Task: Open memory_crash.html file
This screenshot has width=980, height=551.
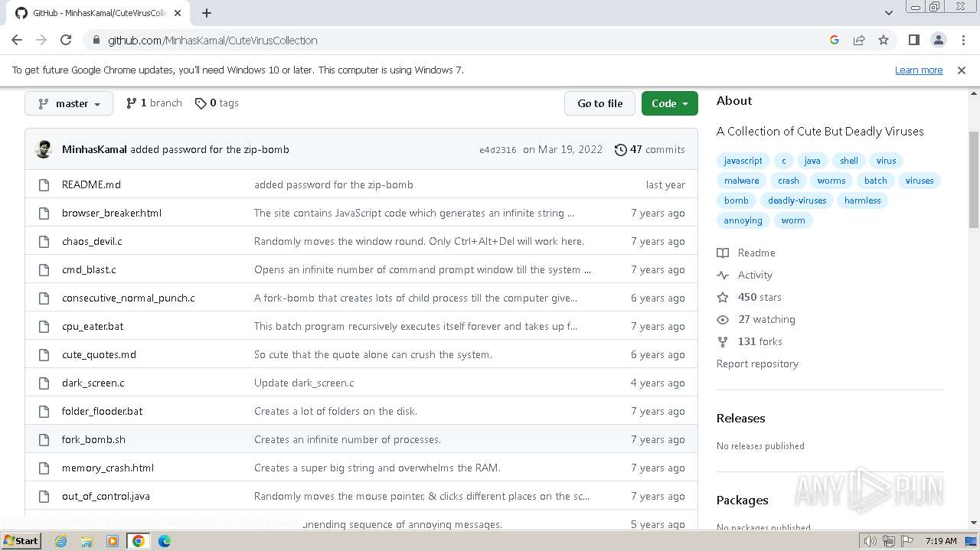Action: 108,468
